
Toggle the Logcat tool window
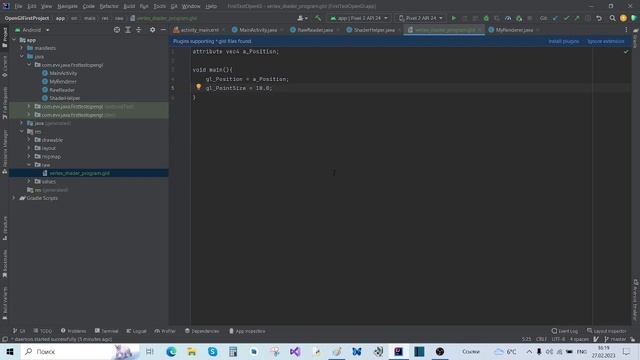(136, 331)
